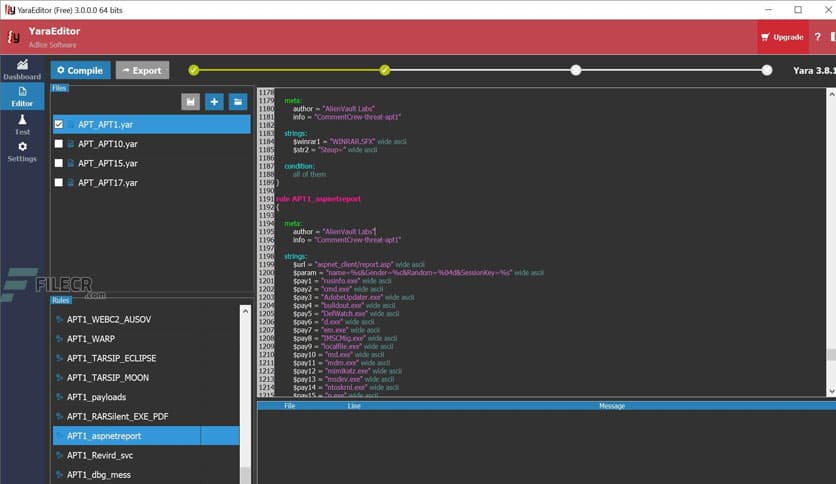The height and width of the screenshot is (484, 836).
Task: Click rule icon next to APT1_Revird_svc
Action: pyautogui.click(x=60, y=455)
